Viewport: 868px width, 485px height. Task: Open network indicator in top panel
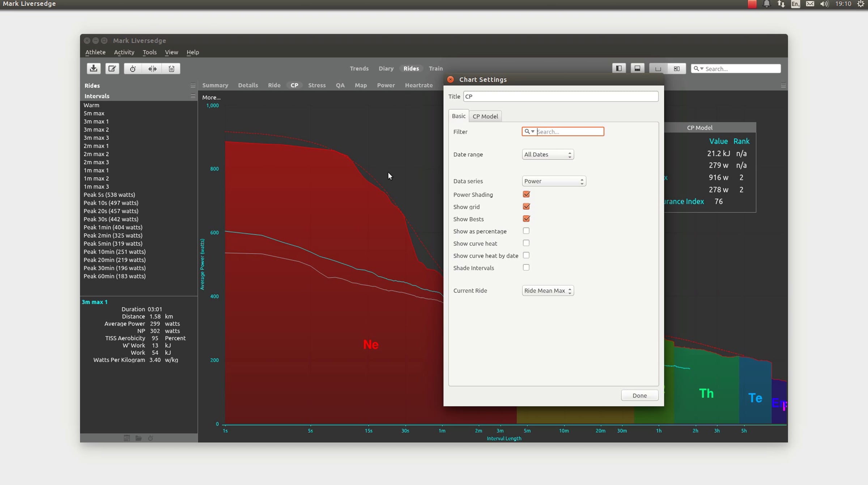[781, 4]
